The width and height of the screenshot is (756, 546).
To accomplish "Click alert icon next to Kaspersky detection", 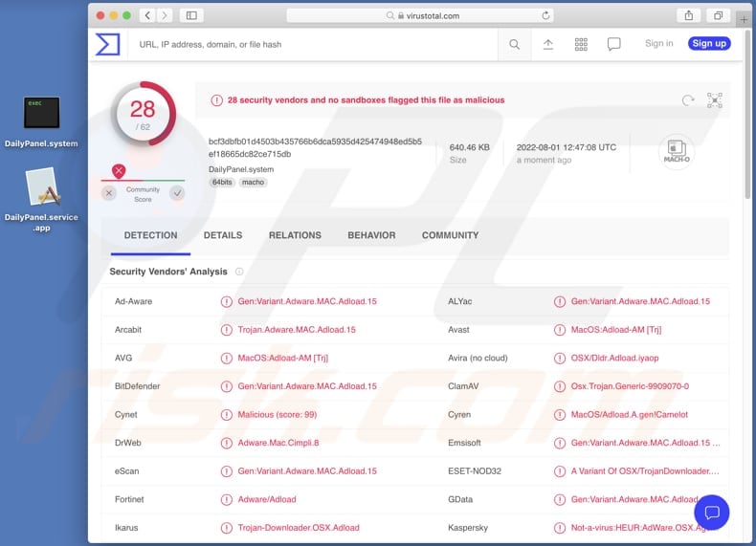I will click(x=560, y=528).
